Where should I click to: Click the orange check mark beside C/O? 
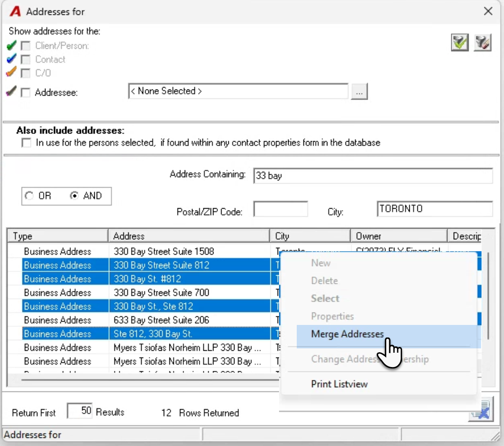click(x=11, y=72)
